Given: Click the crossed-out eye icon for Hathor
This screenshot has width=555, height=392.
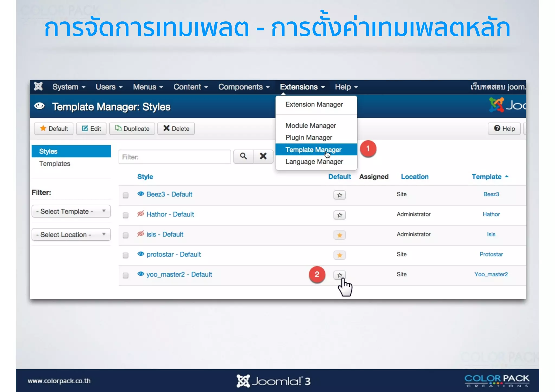Looking at the screenshot, I should point(141,214).
